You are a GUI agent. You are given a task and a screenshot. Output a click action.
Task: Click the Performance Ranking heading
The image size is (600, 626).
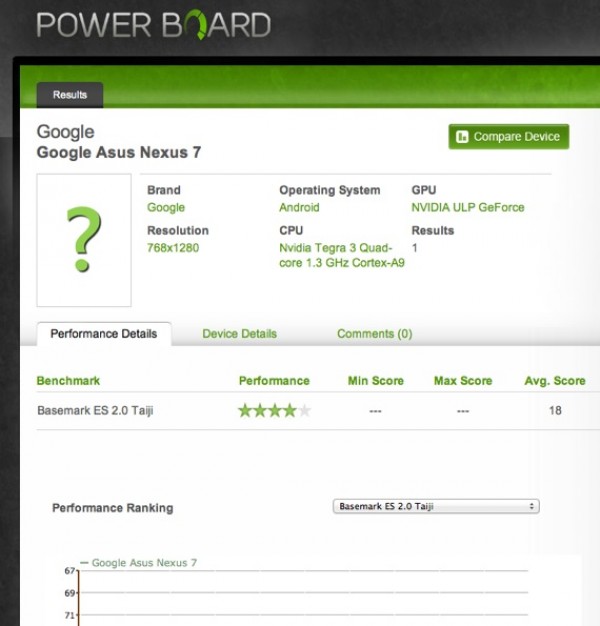coord(113,508)
